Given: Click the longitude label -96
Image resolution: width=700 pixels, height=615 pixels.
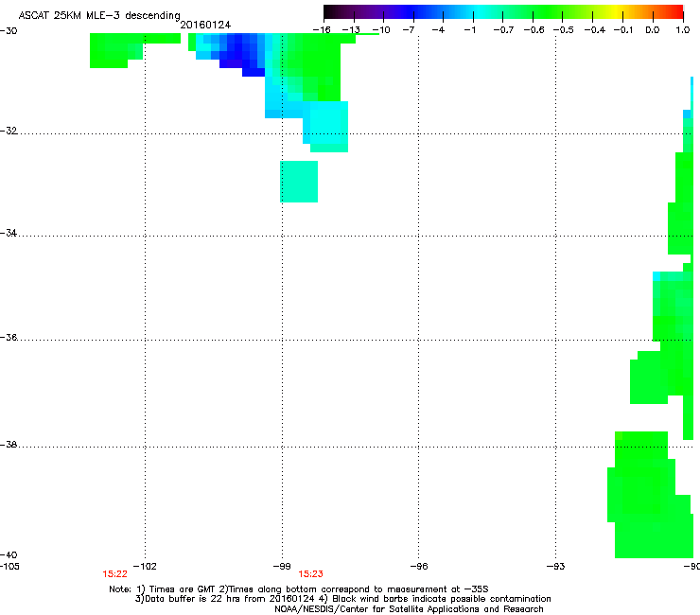Looking at the screenshot, I should 419,566.
